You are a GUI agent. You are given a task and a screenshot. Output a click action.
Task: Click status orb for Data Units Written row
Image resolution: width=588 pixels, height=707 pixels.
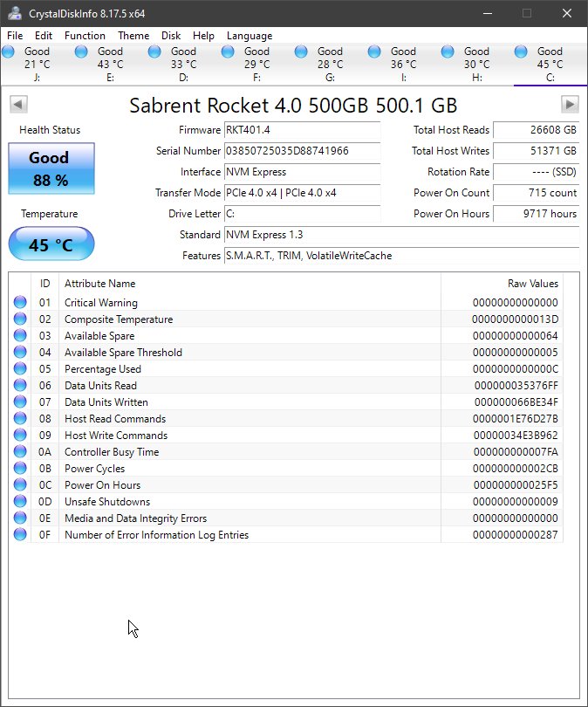point(20,402)
